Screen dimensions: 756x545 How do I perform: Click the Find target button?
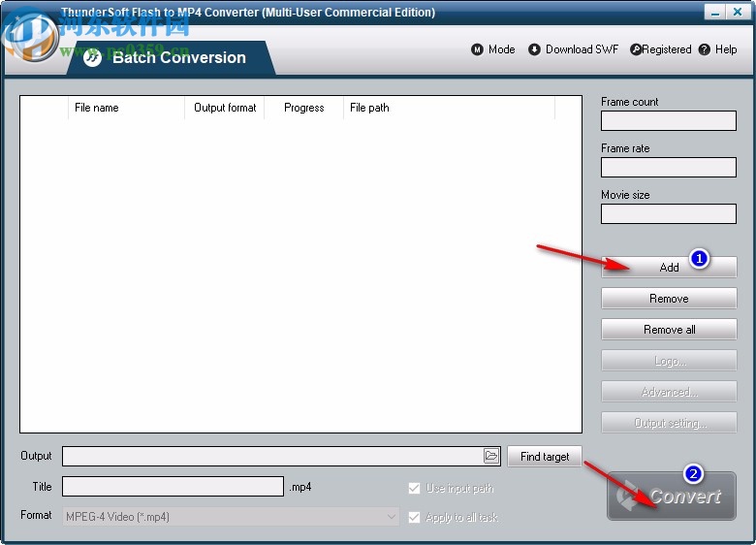545,456
